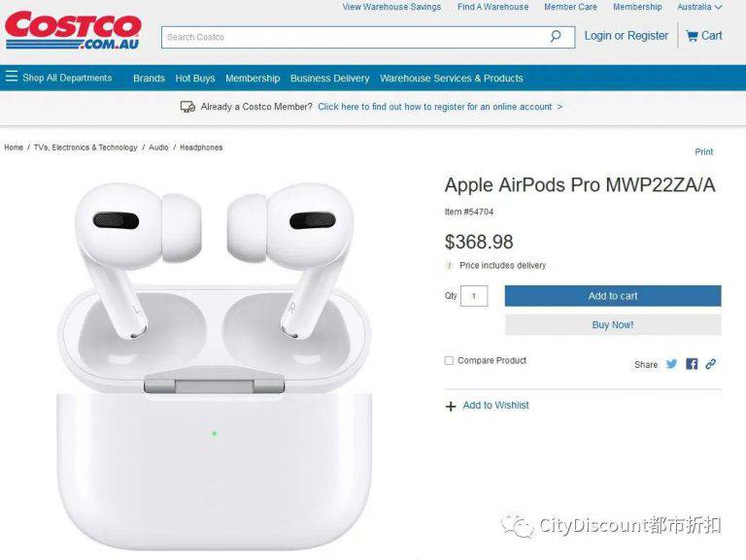Open Login or Register link
The height and width of the screenshot is (560, 746).
coord(627,36)
